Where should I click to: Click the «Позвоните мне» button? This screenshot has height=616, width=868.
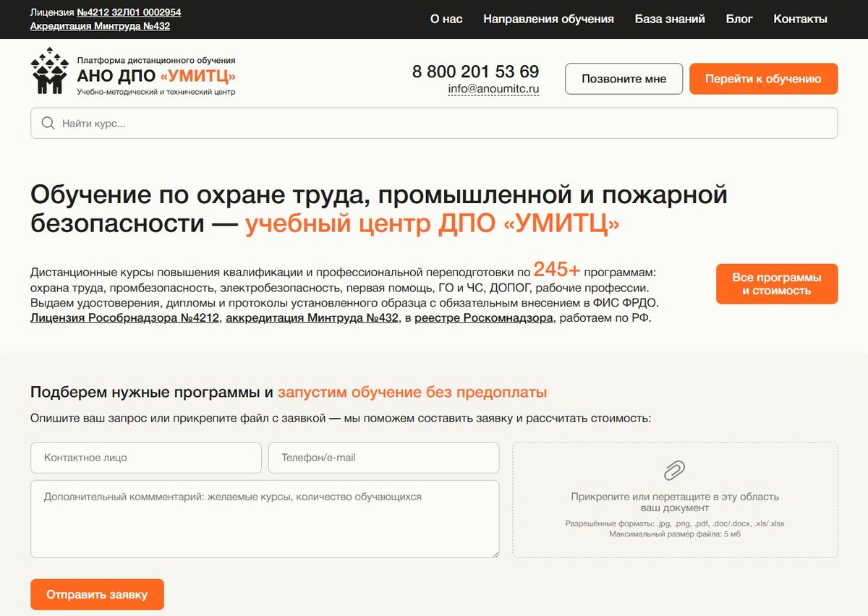pos(624,79)
